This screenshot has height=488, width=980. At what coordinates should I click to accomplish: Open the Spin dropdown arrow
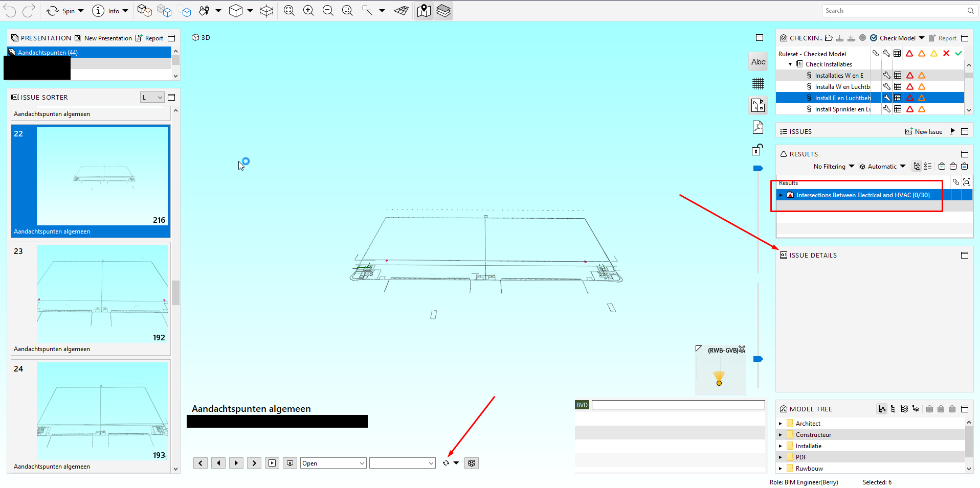[81, 11]
